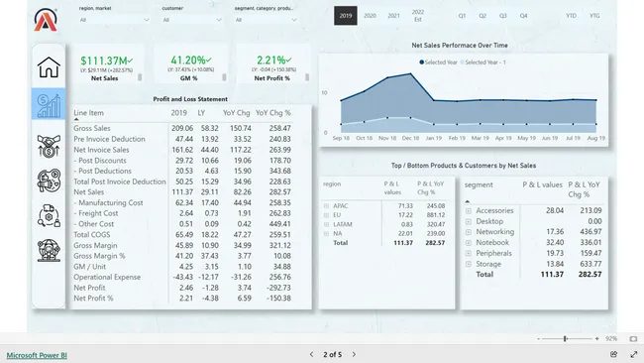Adjust the zoom slider handle
The width and height of the screenshot is (644, 363).
point(566,339)
